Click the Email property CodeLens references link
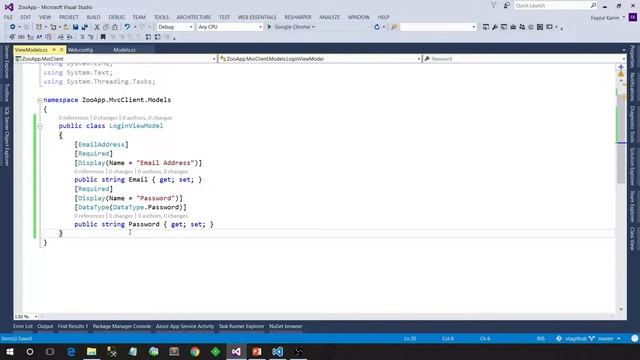Image resolution: width=640 pixels, height=360 pixels. [89, 171]
